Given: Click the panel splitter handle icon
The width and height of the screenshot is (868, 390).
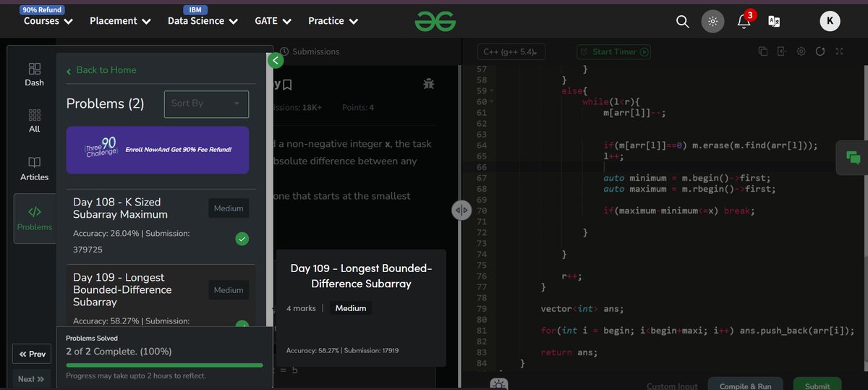Looking at the screenshot, I should (461, 210).
